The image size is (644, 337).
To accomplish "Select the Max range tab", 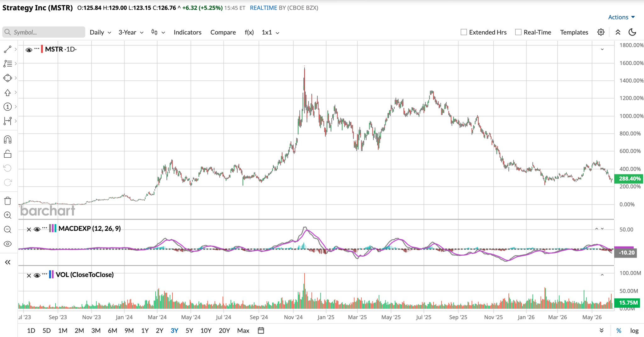I will click(x=243, y=330).
